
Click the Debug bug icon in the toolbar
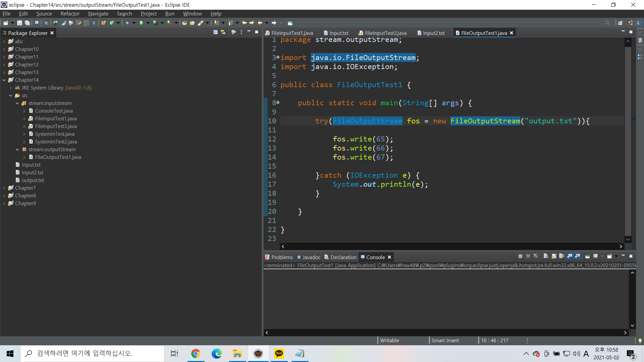point(127,23)
